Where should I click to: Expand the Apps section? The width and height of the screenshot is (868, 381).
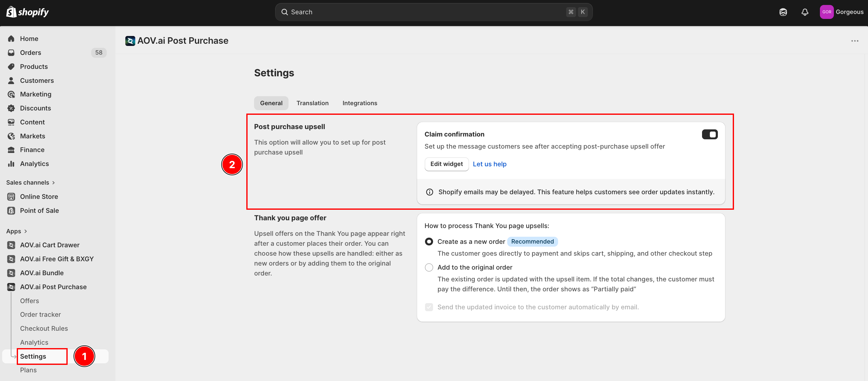(16, 231)
